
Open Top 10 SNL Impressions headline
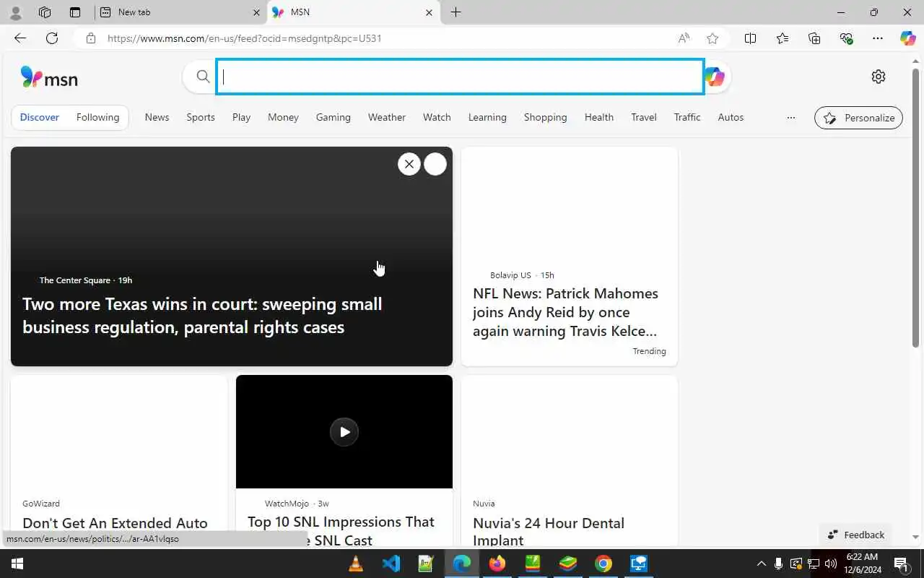pyautogui.click(x=341, y=531)
